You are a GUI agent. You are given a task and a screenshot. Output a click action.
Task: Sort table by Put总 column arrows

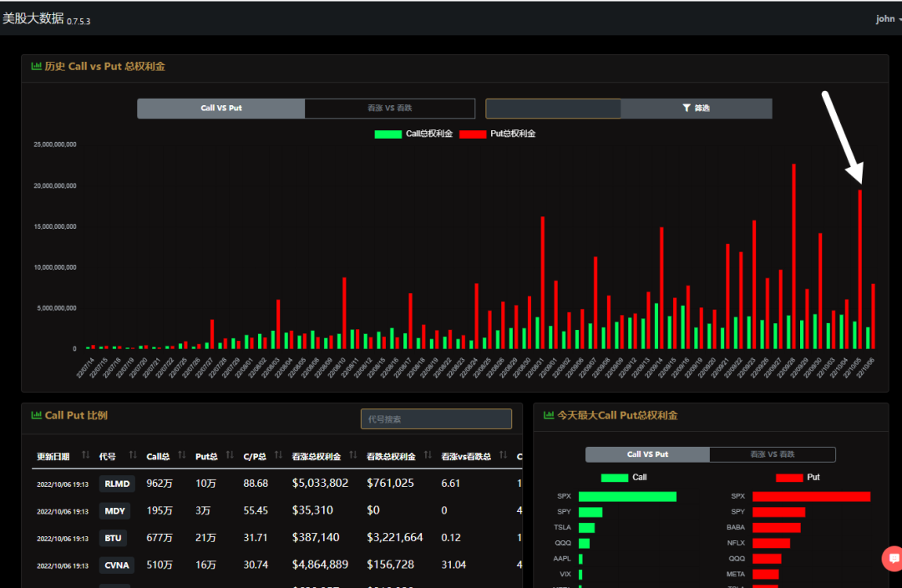pos(230,455)
